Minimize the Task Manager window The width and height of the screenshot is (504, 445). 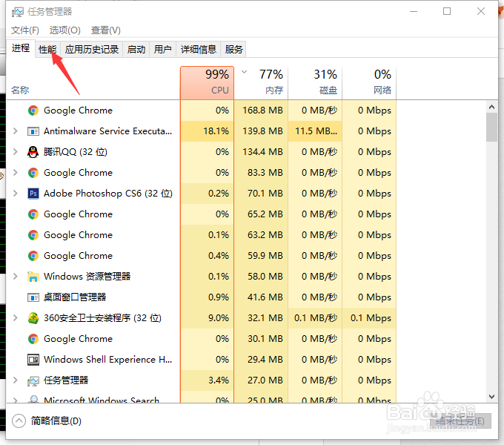[414, 12]
